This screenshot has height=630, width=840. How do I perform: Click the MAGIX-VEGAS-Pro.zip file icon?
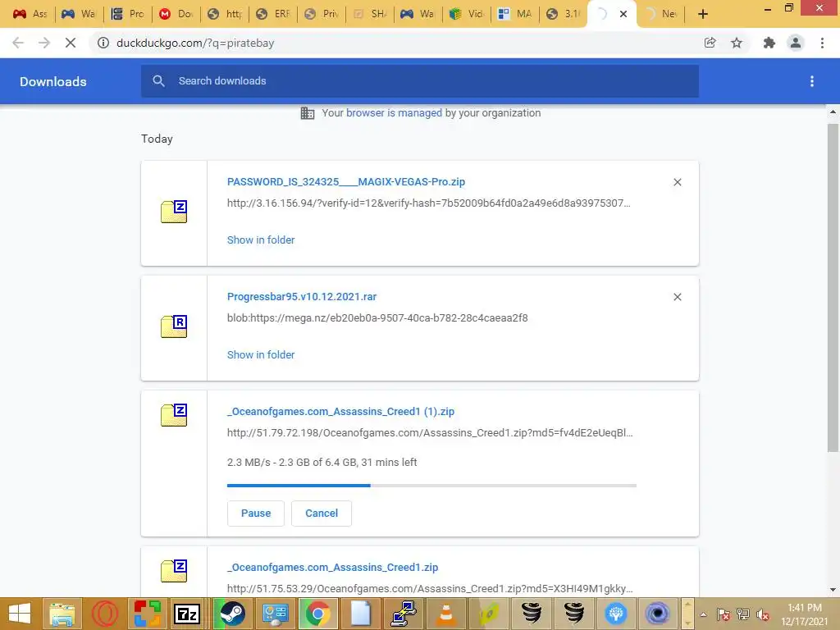pyautogui.click(x=174, y=212)
